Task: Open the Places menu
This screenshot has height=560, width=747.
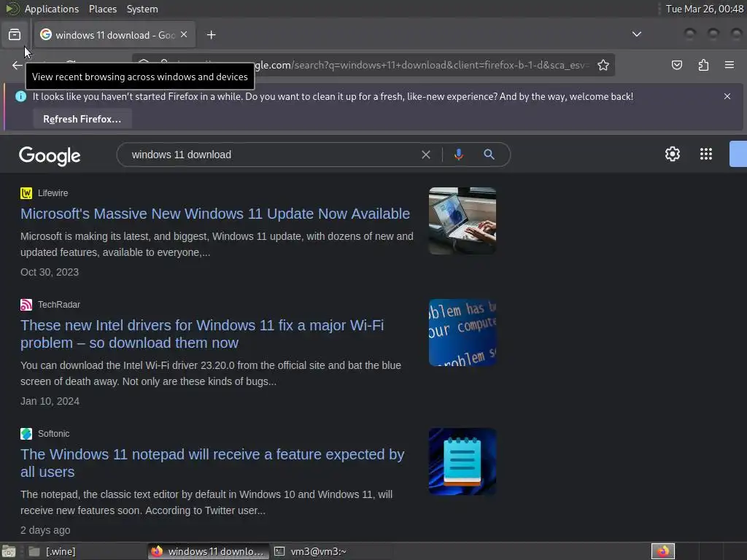Action: tap(102, 9)
